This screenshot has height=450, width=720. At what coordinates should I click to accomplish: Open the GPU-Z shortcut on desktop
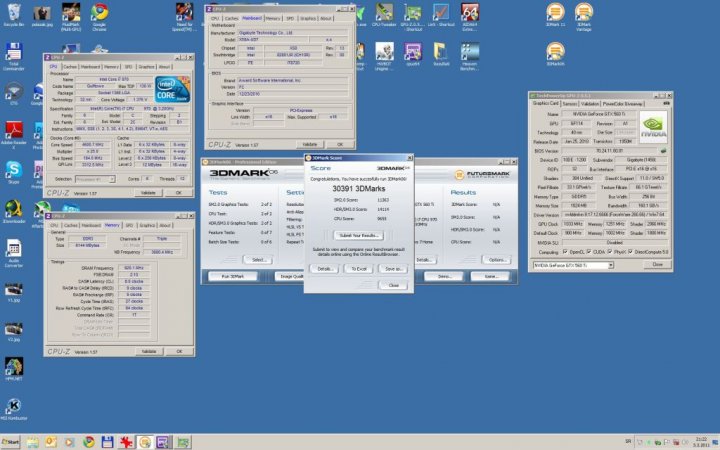pyautogui.click(x=413, y=17)
